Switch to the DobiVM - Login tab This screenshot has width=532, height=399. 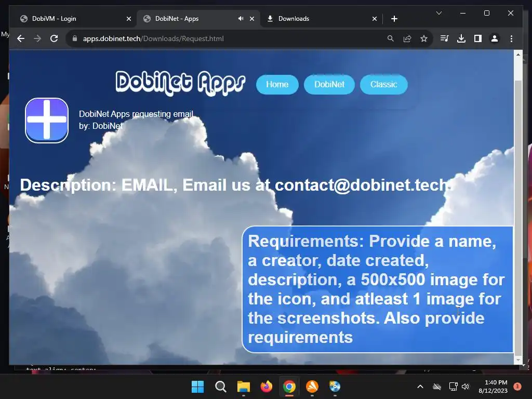click(x=73, y=19)
